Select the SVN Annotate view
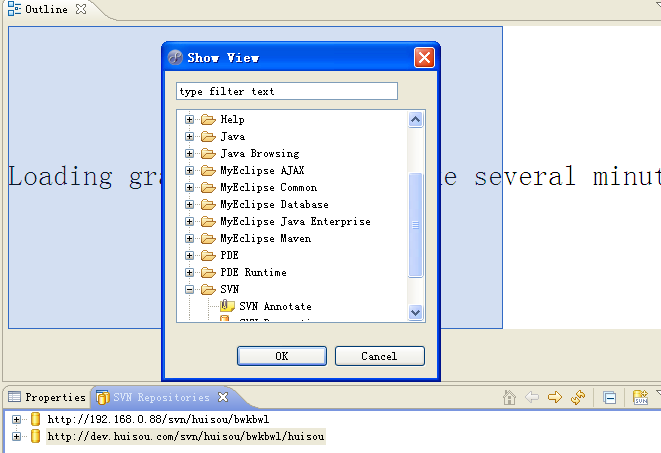Screen dimensions: 661x453 coord(275,306)
